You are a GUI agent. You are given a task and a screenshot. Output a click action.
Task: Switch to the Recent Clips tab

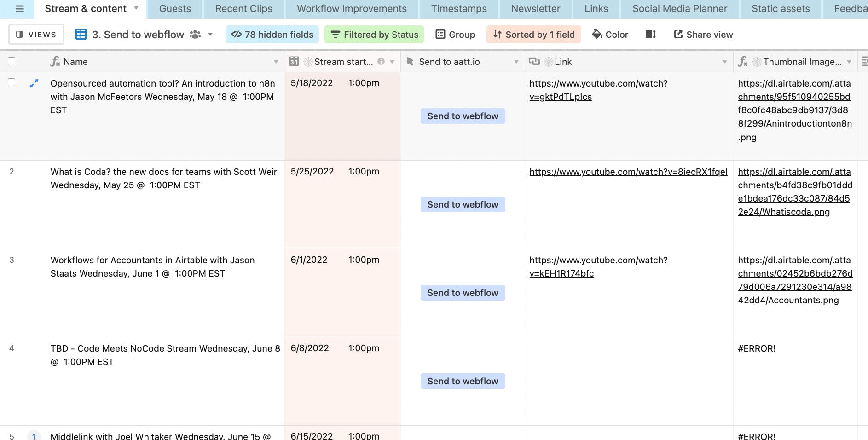(x=244, y=9)
